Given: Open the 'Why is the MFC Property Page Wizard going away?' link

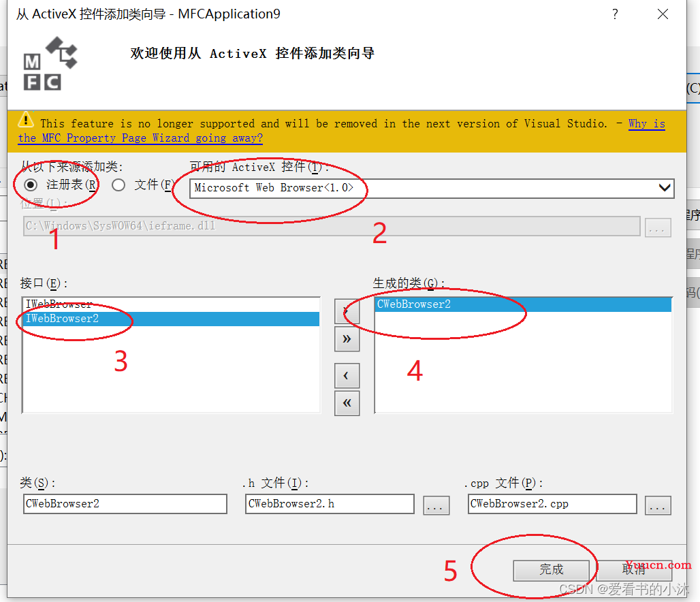Looking at the screenshot, I should pos(140,138).
